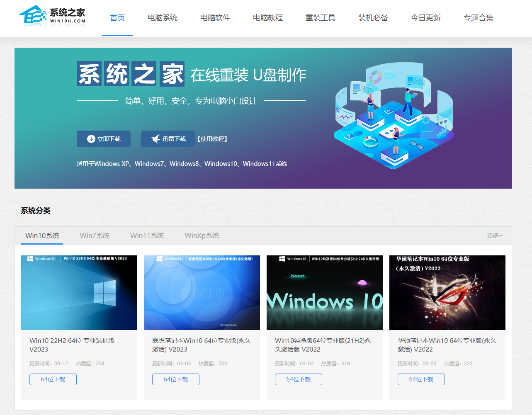Switch to the Win11系统 tab

click(x=147, y=235)
